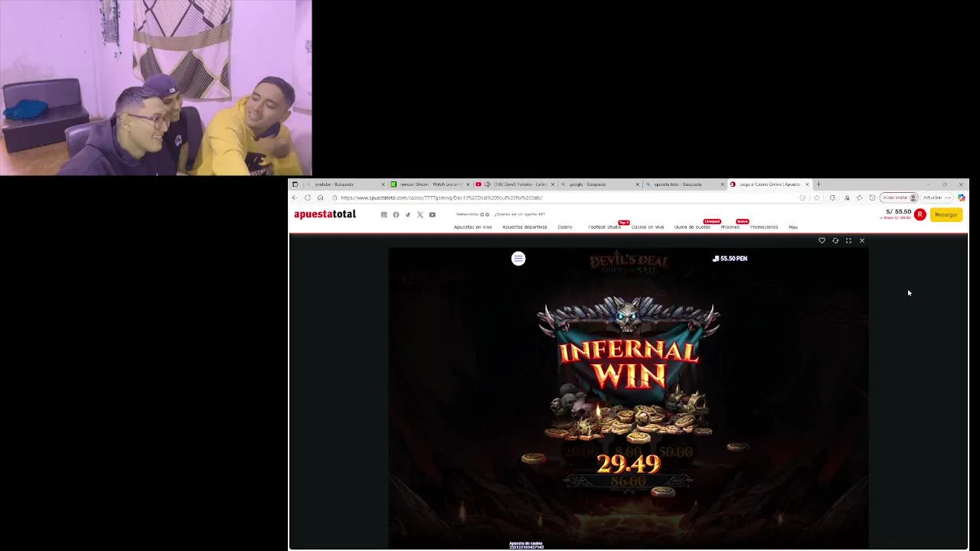
Task: Click the webcam overlay video
Action: coord(156,88)
